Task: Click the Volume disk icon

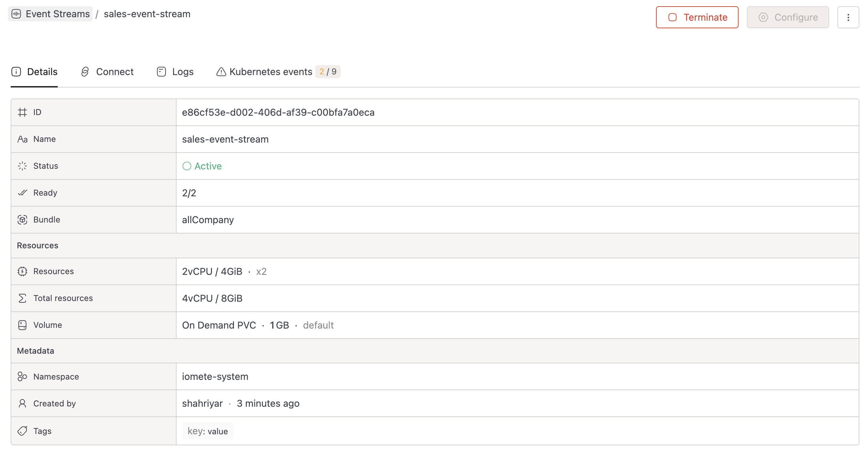Action: [x=22, y=325]
